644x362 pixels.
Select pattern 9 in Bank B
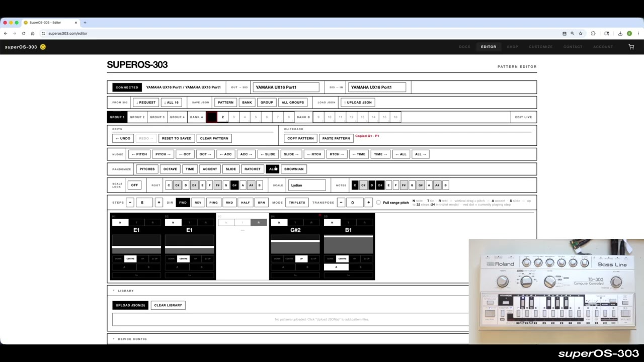pos(318,117)
